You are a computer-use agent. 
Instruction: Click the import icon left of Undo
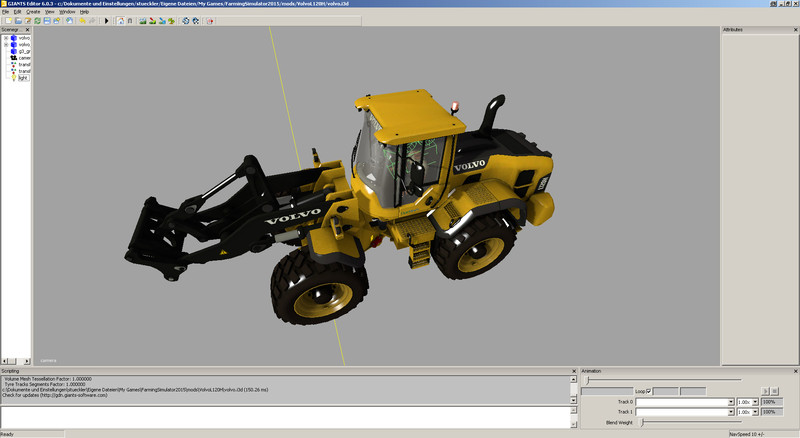(x=69, y=21)
